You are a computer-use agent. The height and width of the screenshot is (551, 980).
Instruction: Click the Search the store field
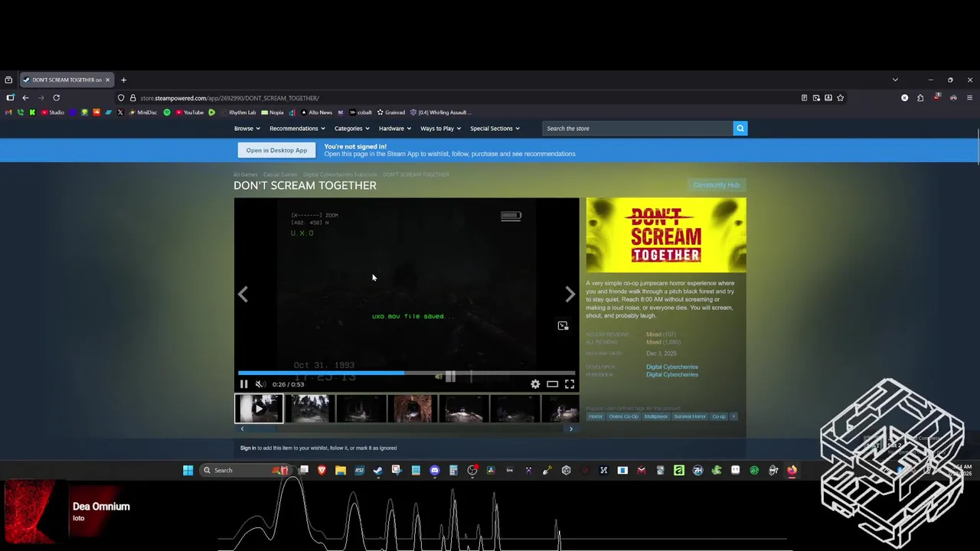637,129
